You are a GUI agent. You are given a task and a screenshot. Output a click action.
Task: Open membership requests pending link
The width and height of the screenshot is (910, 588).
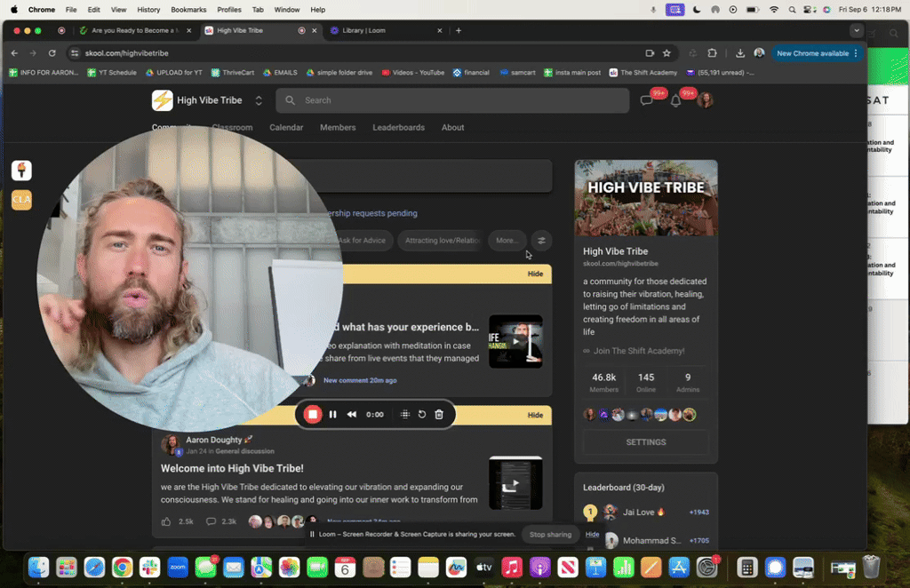[372, 213]
